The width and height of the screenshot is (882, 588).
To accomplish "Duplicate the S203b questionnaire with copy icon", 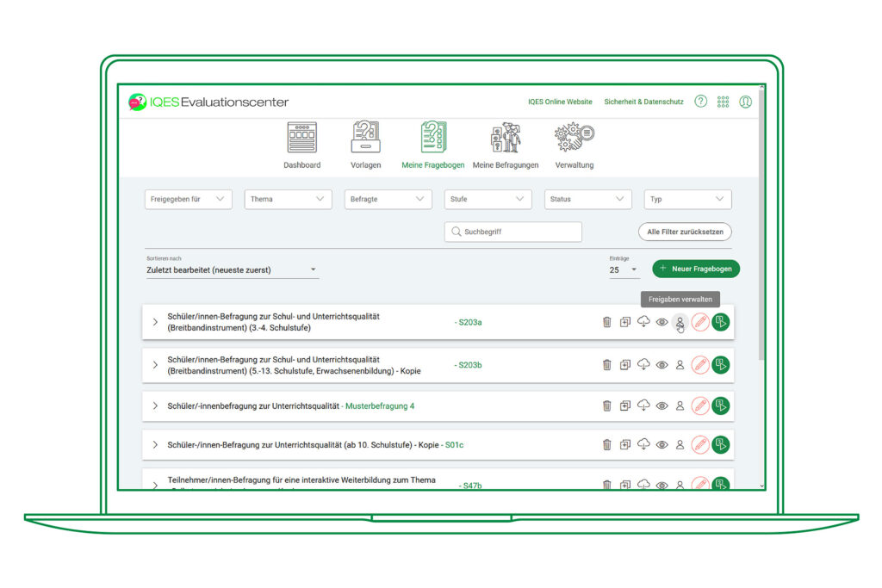I will tap(625, 364).
